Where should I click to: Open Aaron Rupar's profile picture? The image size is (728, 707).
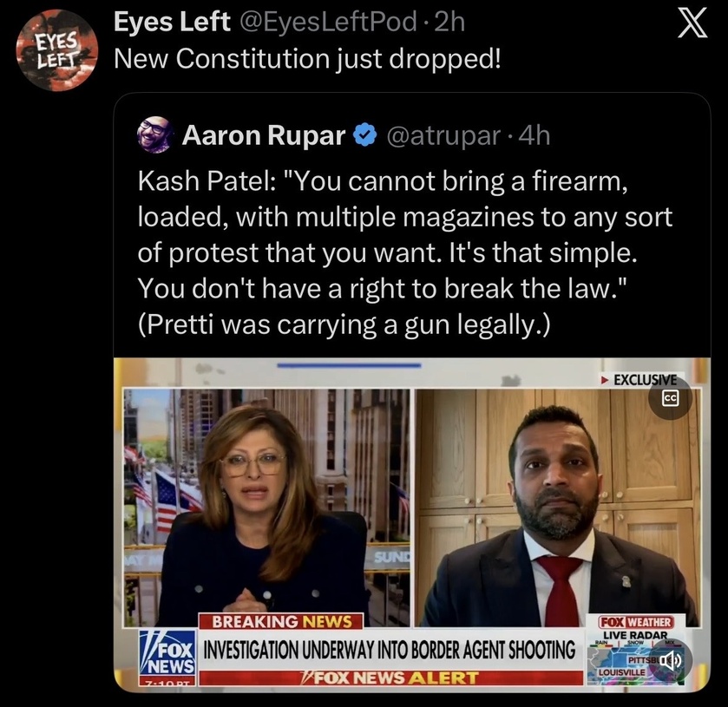(x=155, y=135)
